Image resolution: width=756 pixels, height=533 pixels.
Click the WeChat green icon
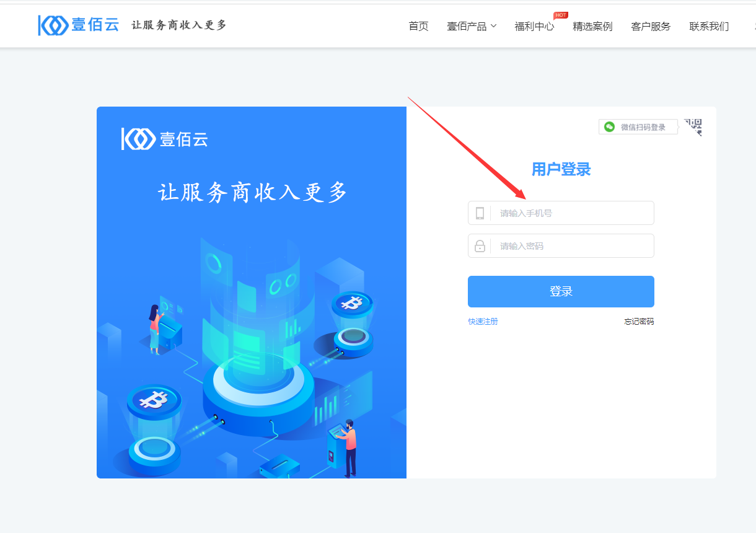tap(610, 127)
